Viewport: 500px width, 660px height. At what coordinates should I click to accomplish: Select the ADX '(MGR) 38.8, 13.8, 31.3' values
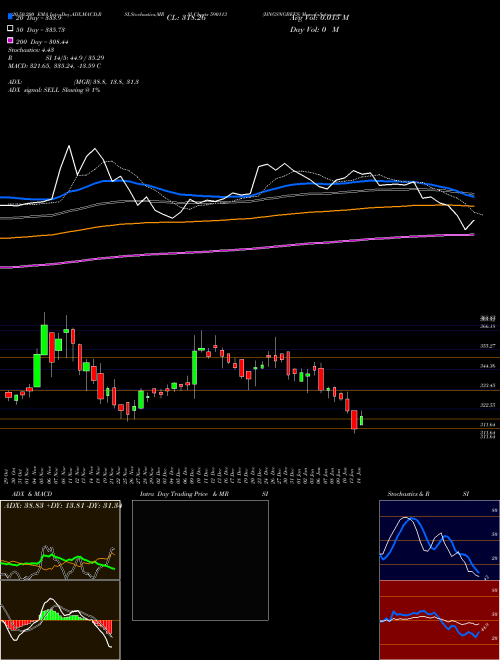(106, 82)
